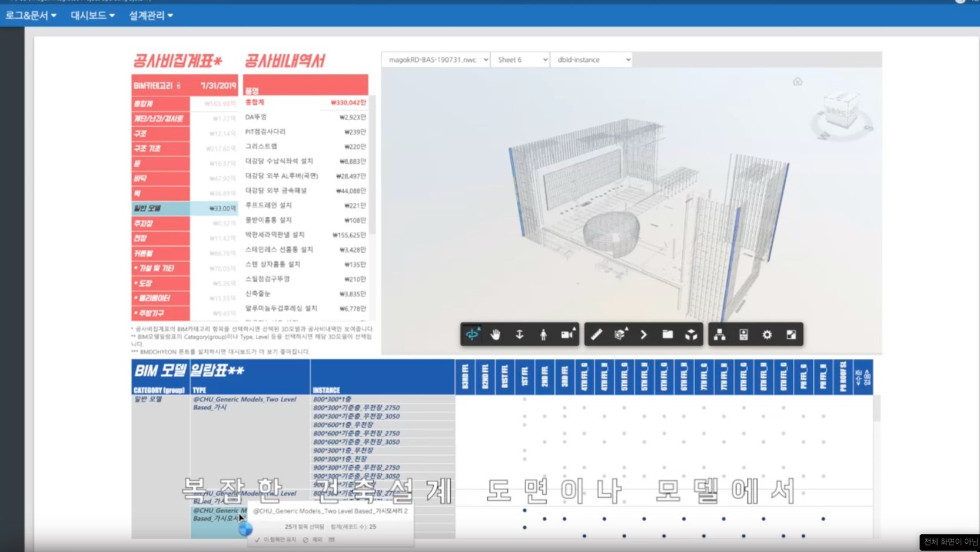Select the 구조 category row
Screen dimensions: 980x552
coord(184,134)
